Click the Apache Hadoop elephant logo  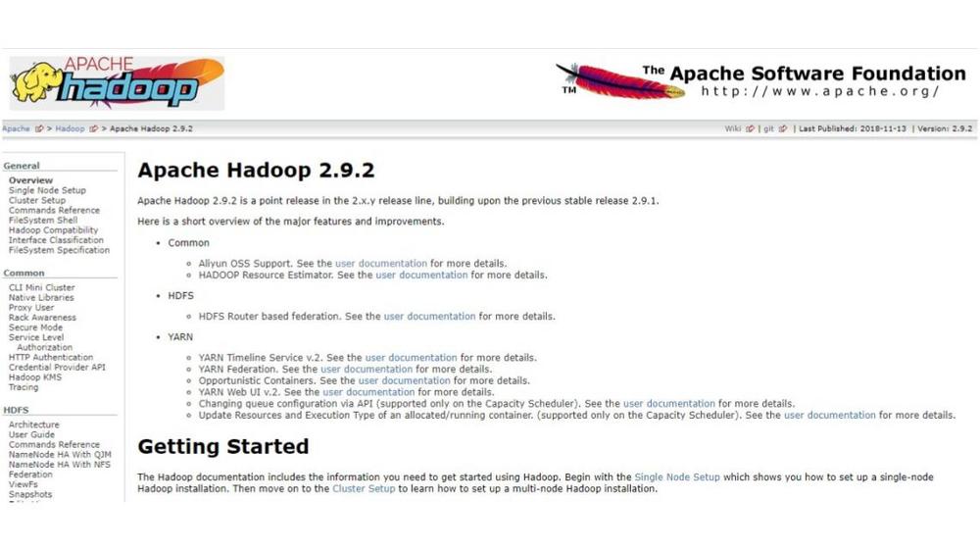point(117,83)
